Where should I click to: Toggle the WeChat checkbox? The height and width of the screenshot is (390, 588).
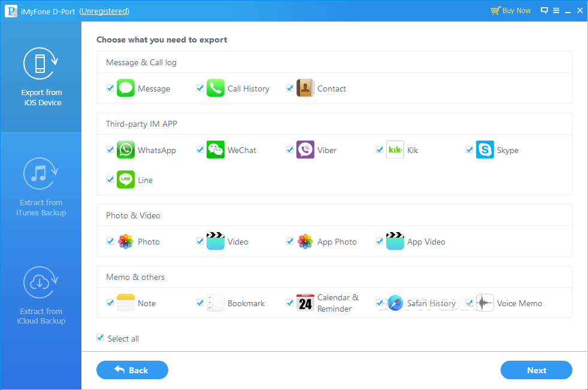200,150
